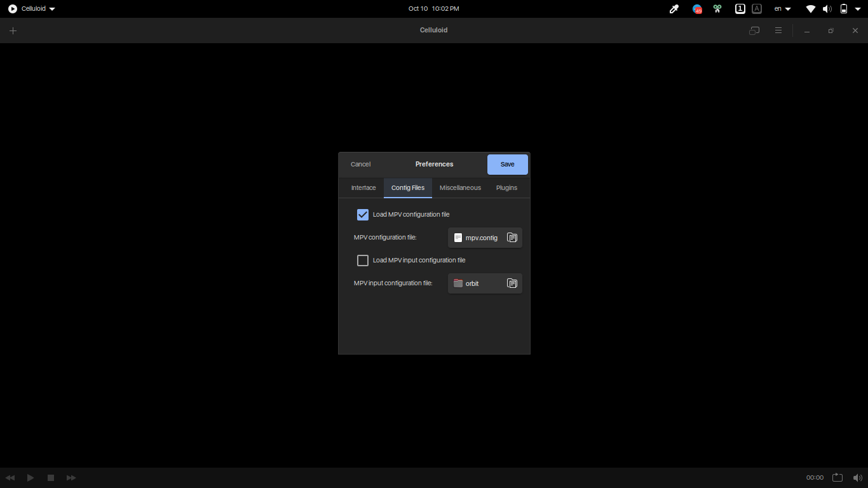Switch to Interface tab
The height and width of the screenshot is (488, 868).
pyautogui.click(x=363, y=188)
